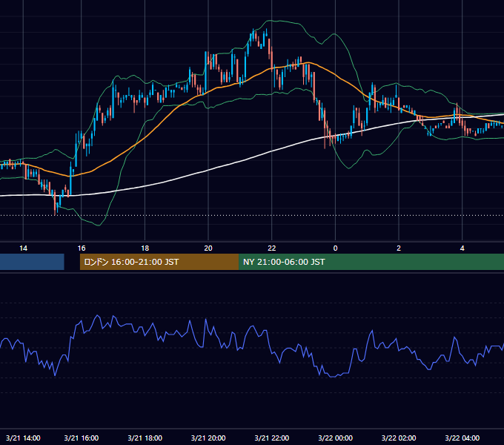This screenshot has height=445, width=504.
Task: Click the 3/22 02:00 label on oscillator axis
Action: [x=399, y=438]
